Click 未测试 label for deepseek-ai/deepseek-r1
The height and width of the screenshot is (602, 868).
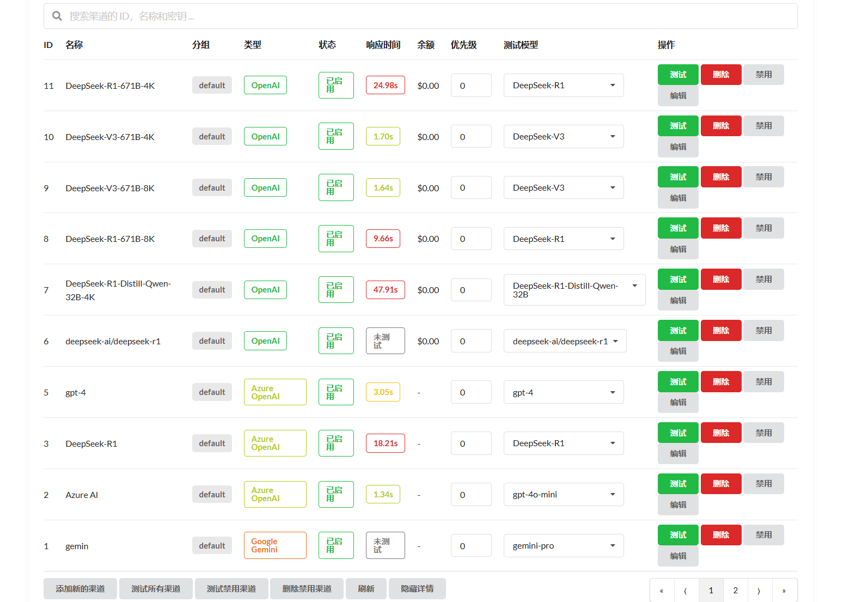[x=386, y=341]
